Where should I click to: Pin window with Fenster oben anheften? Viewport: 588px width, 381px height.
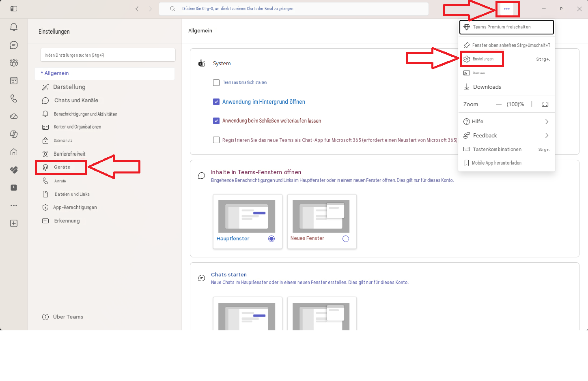506,45
